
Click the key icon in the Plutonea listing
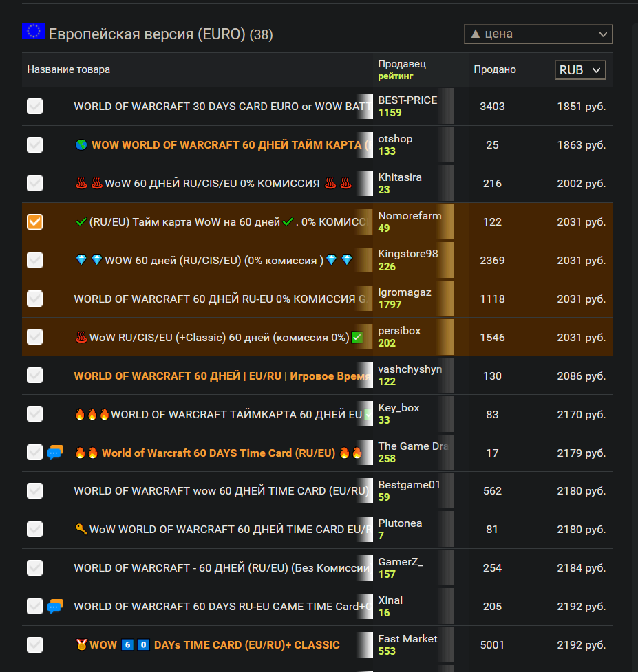81,529
